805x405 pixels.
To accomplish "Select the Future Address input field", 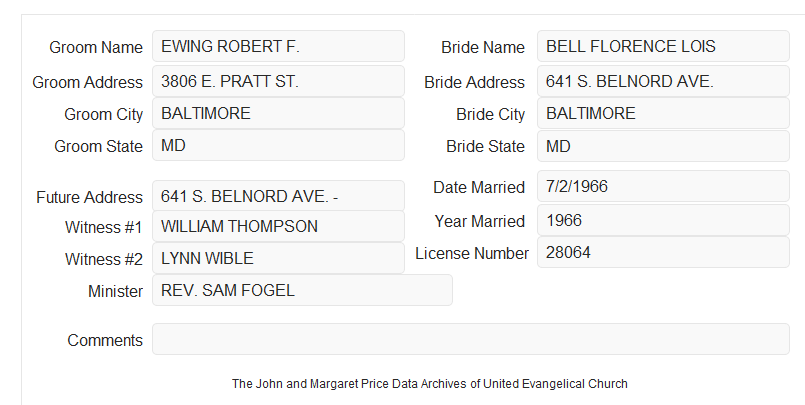I will coord(278,196).
